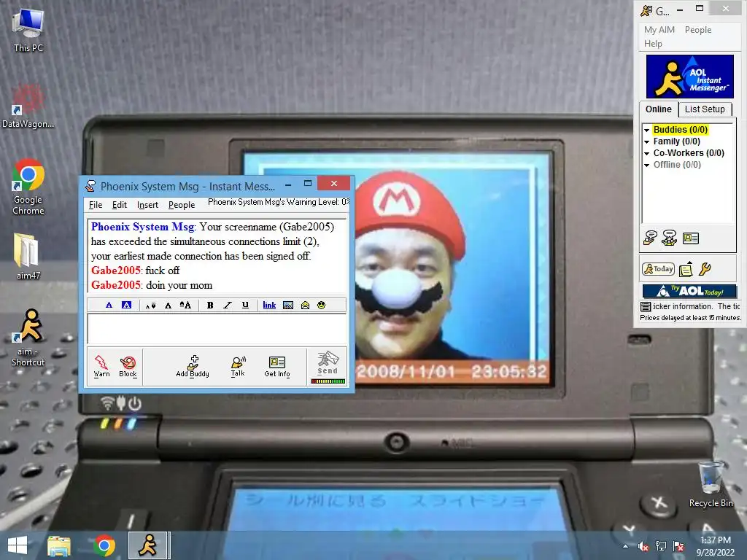
Task: Click stock ticker list icon
Action: [x=646, y=307]
